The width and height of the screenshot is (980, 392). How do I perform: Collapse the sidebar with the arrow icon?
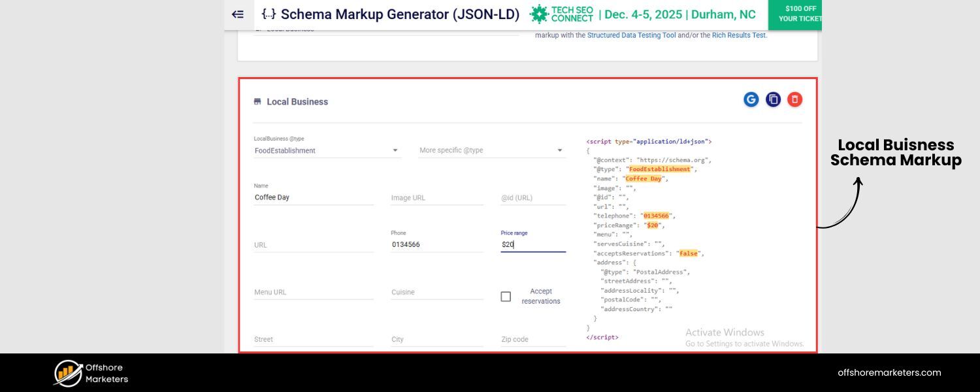click(x=237, y=14)
